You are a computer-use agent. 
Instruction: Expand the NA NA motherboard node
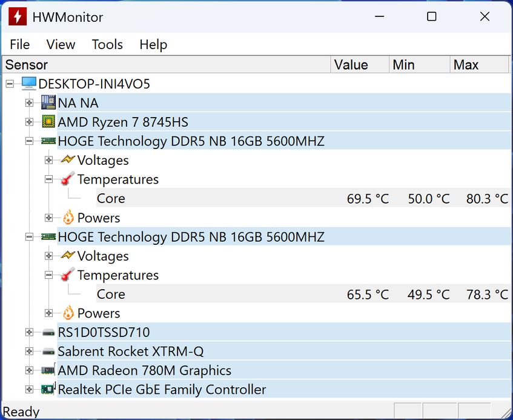(x=29, y=103)
